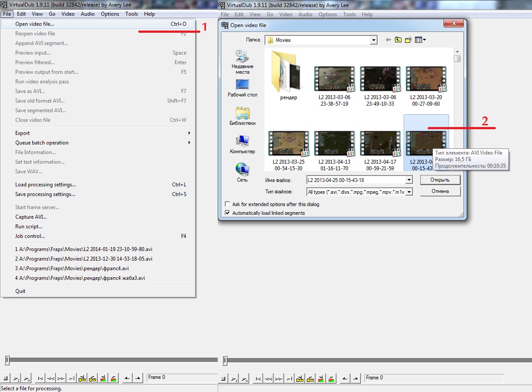Scan to next scene in the window behind the Open dialog
Screen dimensions: 532x392
click(331, 378)
